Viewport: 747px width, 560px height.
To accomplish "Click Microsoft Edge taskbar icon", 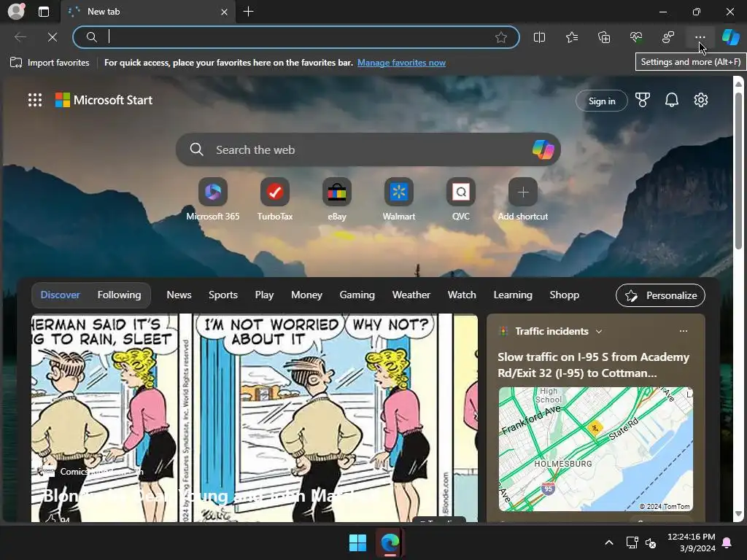I will [x=390, y=542].
